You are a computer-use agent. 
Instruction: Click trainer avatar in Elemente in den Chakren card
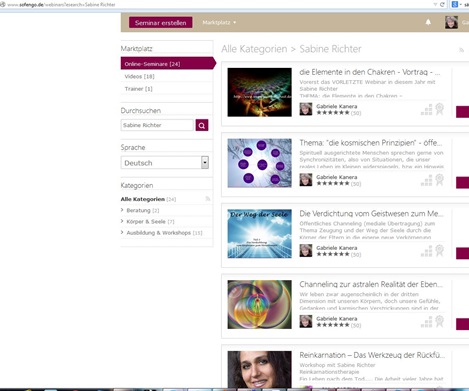pos(306,109)
